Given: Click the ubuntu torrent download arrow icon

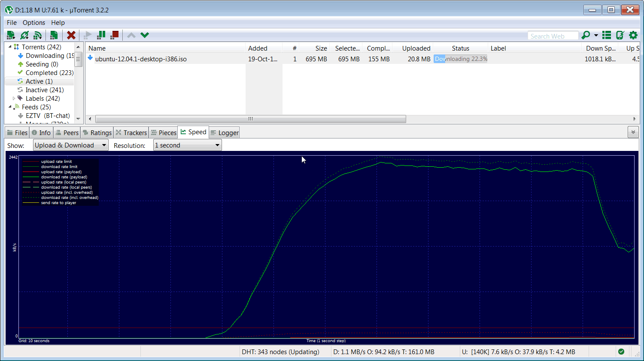Looking at the screenshot, I should click(90, 58).
